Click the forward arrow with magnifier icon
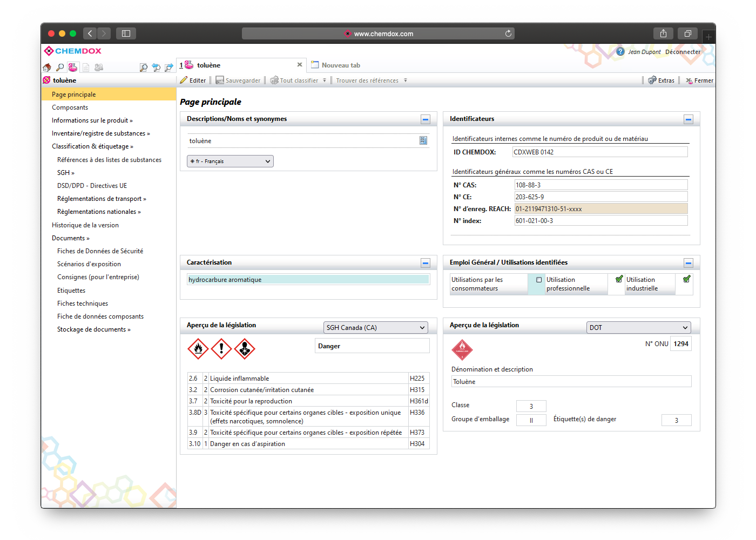 click(x=169, y=67)
